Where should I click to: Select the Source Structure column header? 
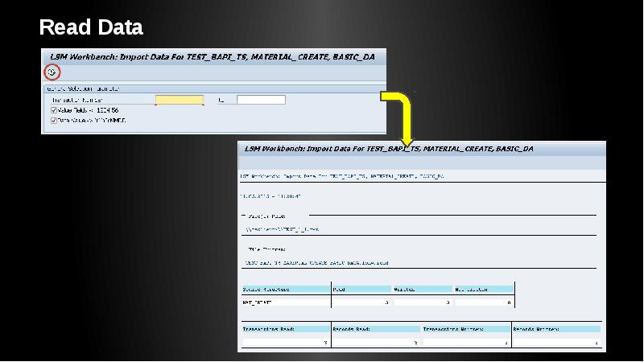pos(286,288)
